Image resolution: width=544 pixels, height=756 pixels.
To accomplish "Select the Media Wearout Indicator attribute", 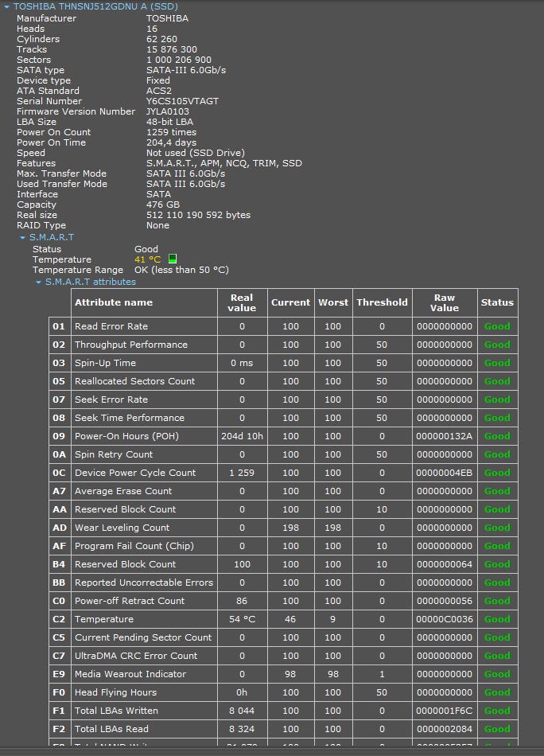I will pyautogui.click(x=130, y=674).
